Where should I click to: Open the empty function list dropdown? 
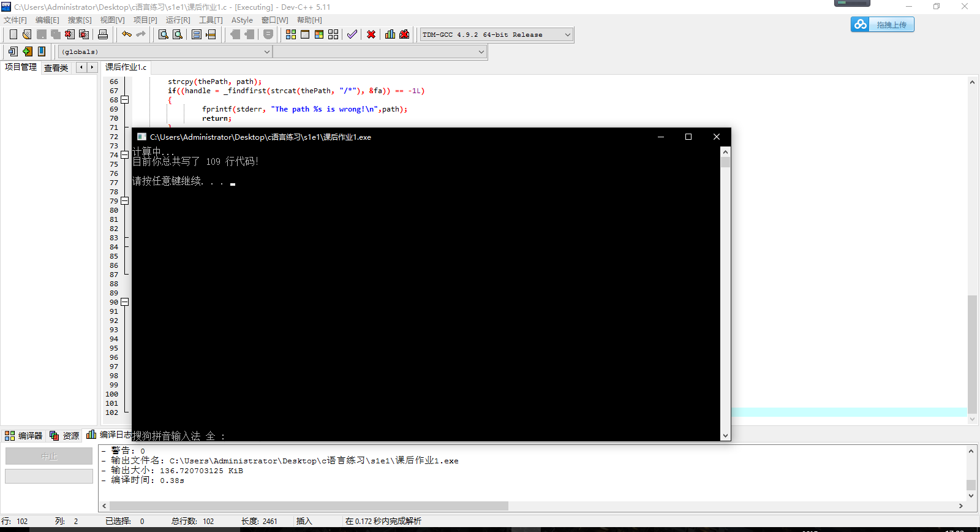380,52
